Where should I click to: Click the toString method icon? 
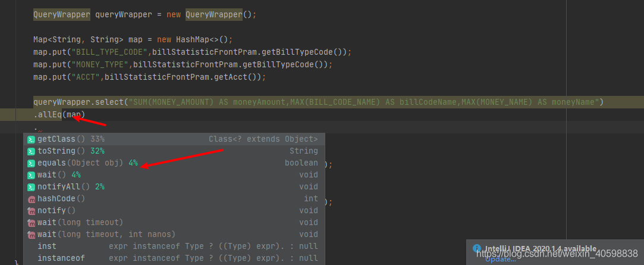coord(31,151)
